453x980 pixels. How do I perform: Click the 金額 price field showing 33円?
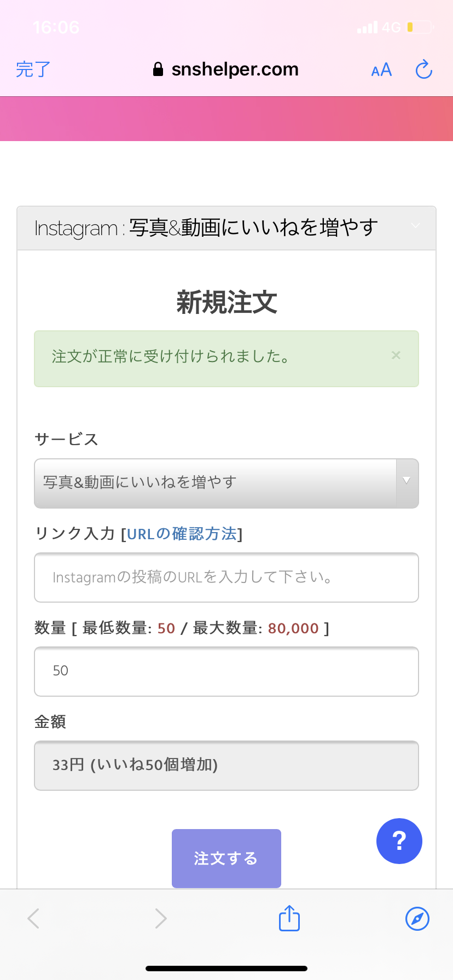point(226,766)
